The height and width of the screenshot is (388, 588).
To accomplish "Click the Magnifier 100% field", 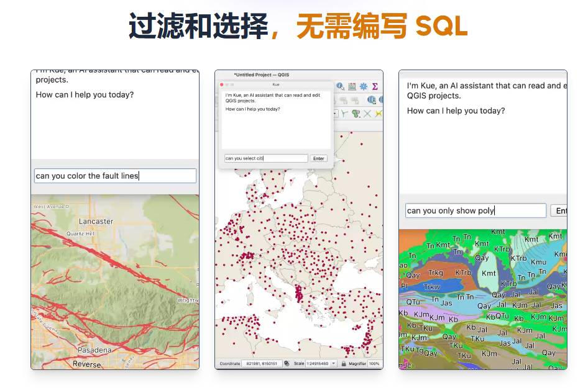I will [x=374, y=363].
